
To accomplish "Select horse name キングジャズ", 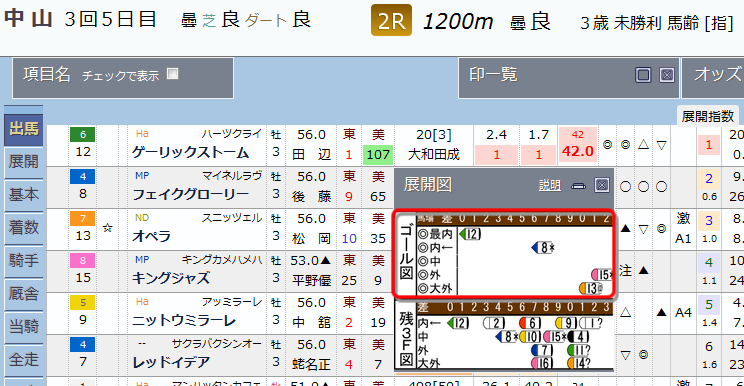I will pos(171,278).
